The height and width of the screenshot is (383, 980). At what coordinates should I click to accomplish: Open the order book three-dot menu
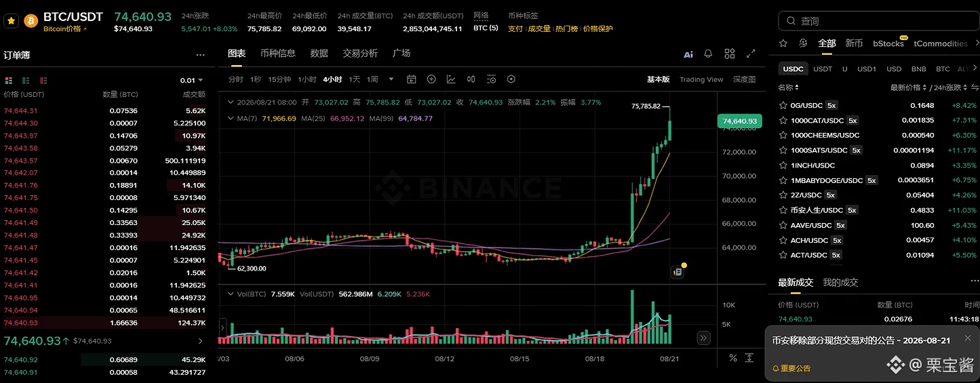(200, 56)
